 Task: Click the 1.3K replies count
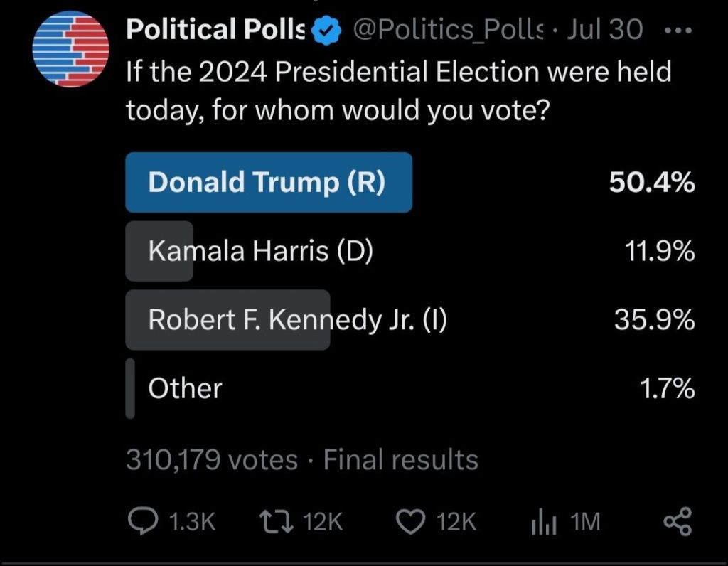click(x=193, y=523)
